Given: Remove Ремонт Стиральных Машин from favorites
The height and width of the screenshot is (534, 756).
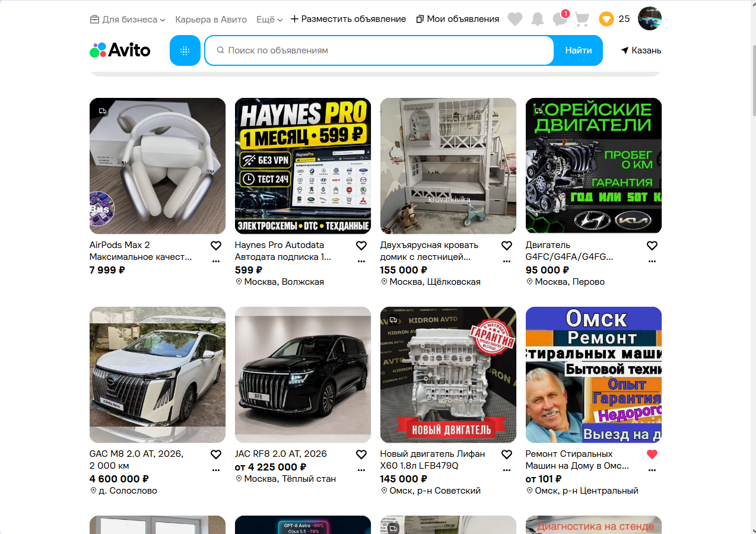Looking at the screenshot, I should pyautogui.click(x=652, y=454).
